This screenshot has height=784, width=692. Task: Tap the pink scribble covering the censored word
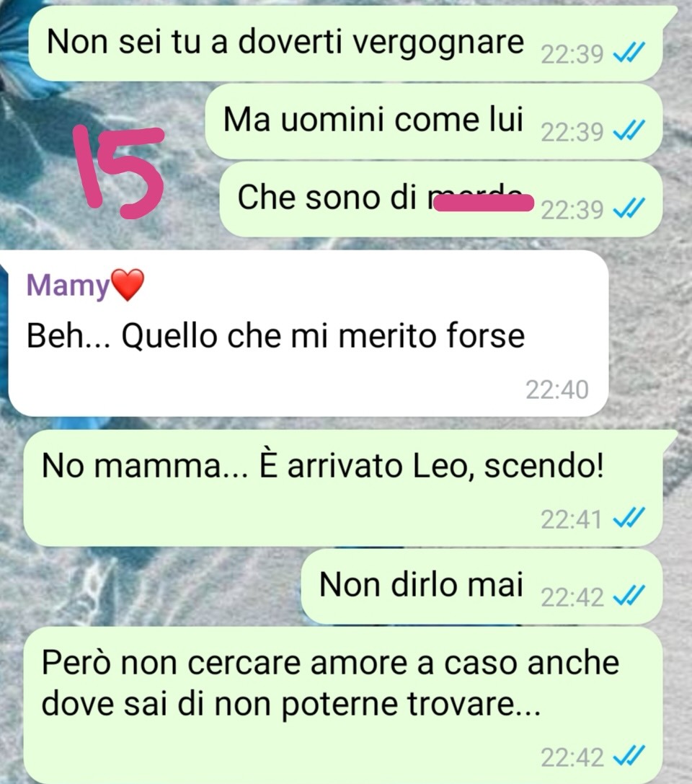[x=483, y=203]
